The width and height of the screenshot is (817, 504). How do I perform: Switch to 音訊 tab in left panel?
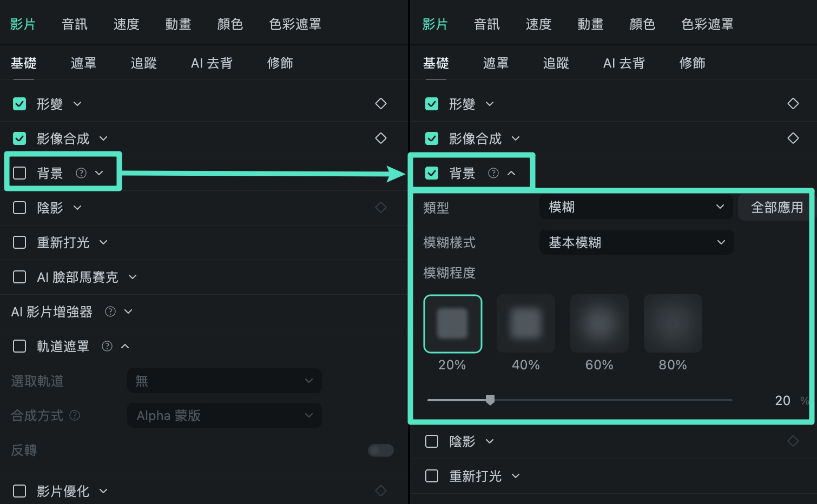pyautogui.click(x=75, y=24)
